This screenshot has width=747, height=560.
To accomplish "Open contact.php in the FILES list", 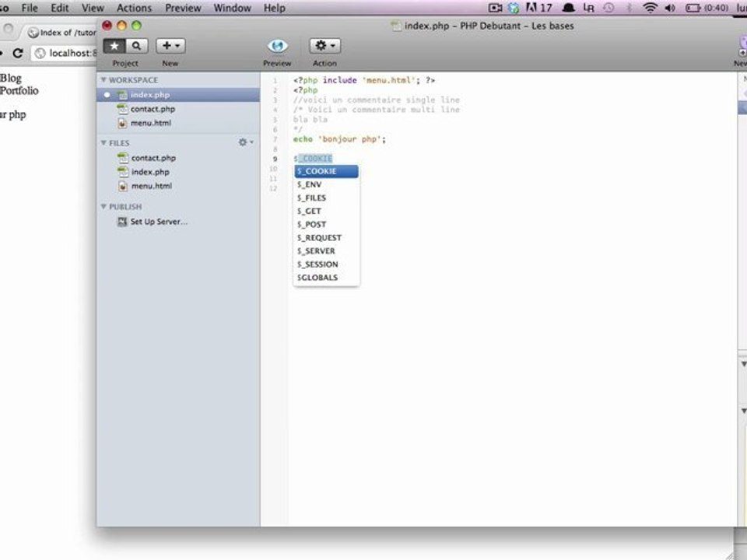I will pyautogui.click(x=153, y=158).
